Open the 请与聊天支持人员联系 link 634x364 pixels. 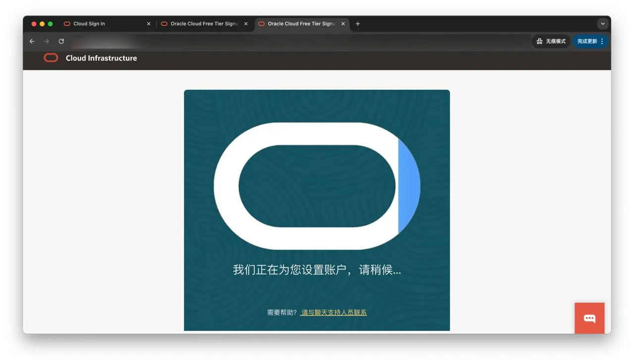click(x=333, y=312)
